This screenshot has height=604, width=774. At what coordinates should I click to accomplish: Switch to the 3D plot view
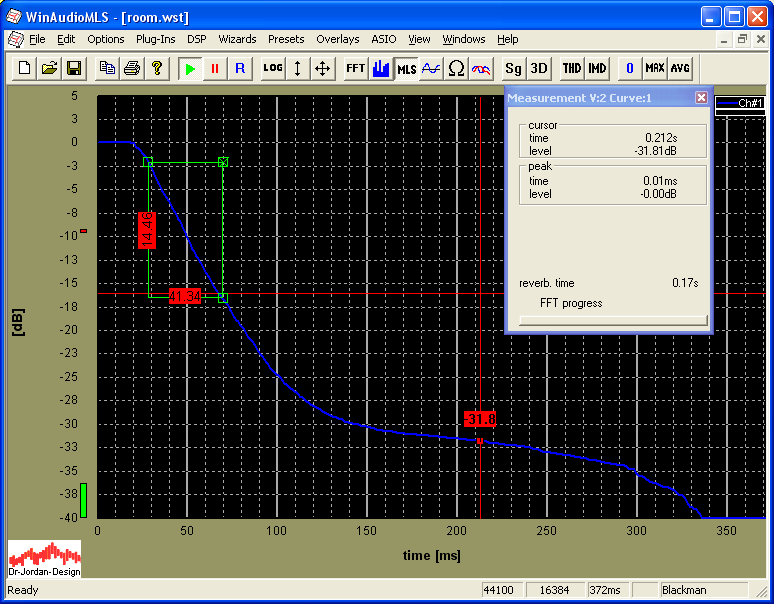pos(539,68)
